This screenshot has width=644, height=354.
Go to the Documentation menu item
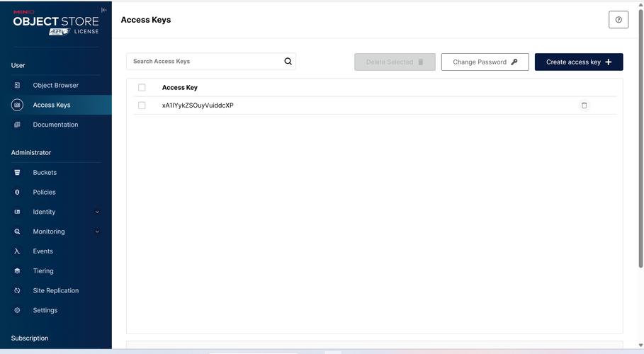[55, 125]
